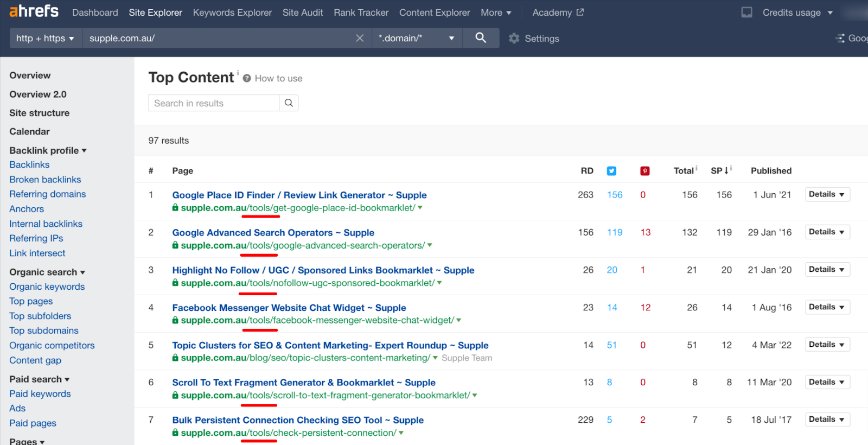Open Site Audit tab

[303, 12]
